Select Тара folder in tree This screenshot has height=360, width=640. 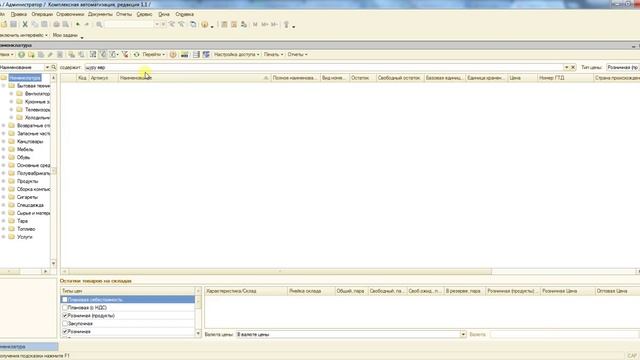coord(22,221)
